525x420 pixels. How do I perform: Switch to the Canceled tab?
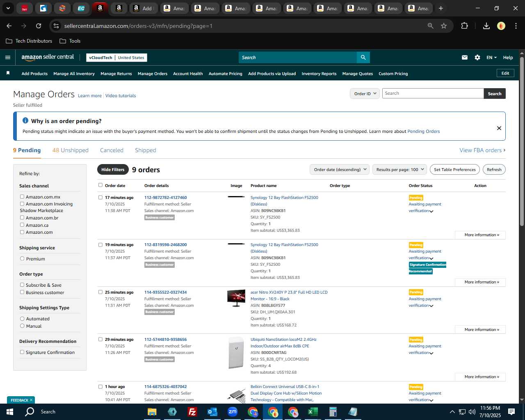coord(112,150)
